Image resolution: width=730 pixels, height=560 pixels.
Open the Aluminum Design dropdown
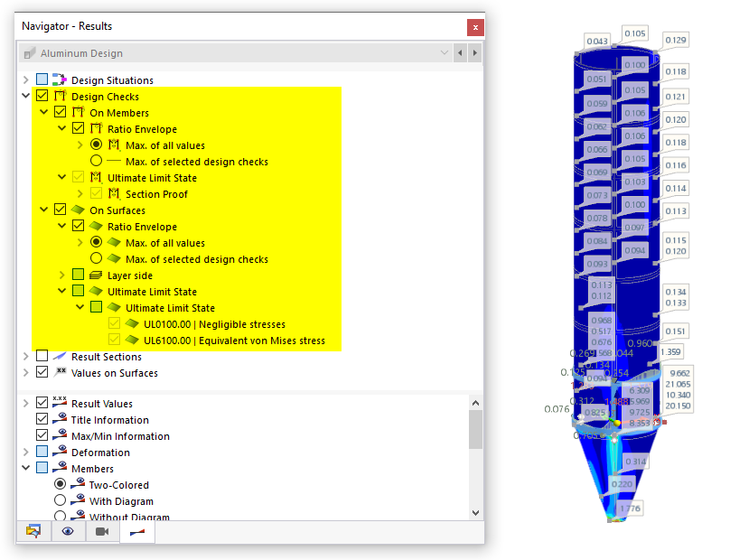(444, 52)
